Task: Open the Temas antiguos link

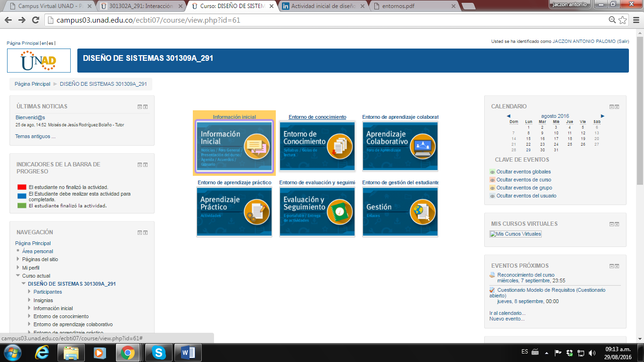Action: click(35, 137)
